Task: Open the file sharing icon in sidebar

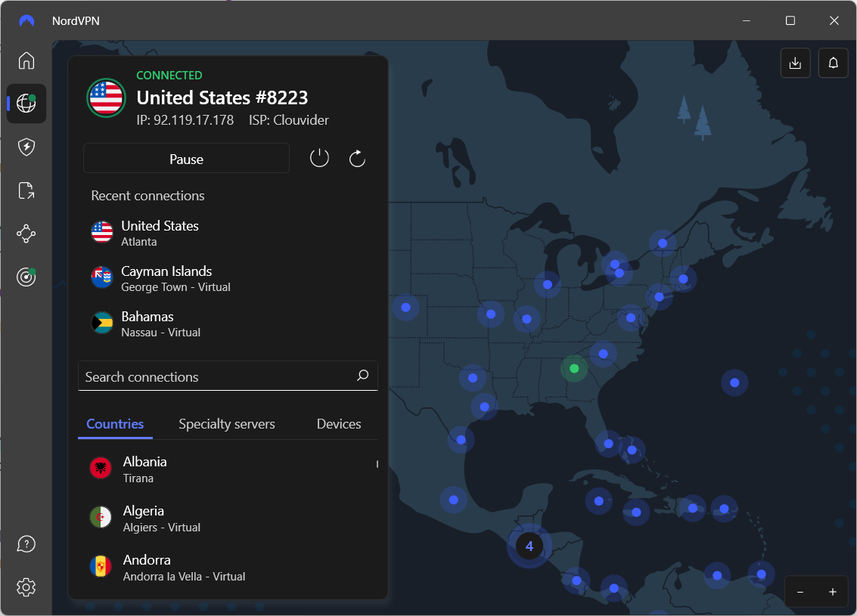Action: click(26, 190)
